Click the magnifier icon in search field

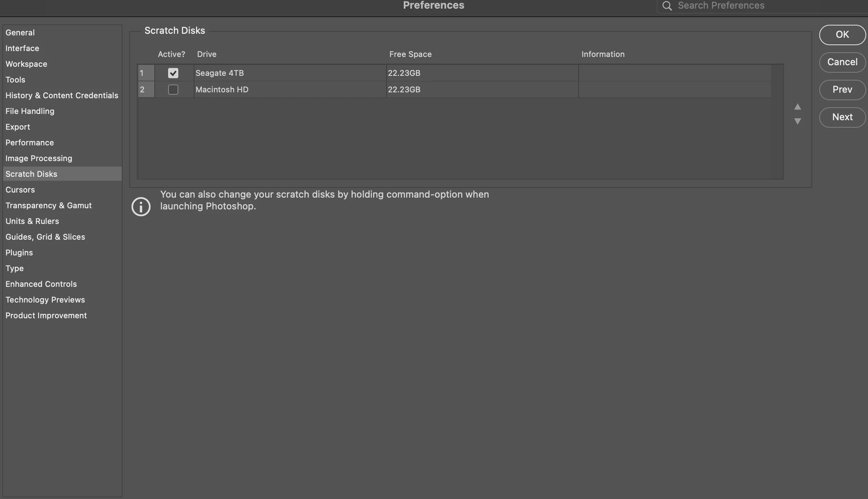(667, 6)
